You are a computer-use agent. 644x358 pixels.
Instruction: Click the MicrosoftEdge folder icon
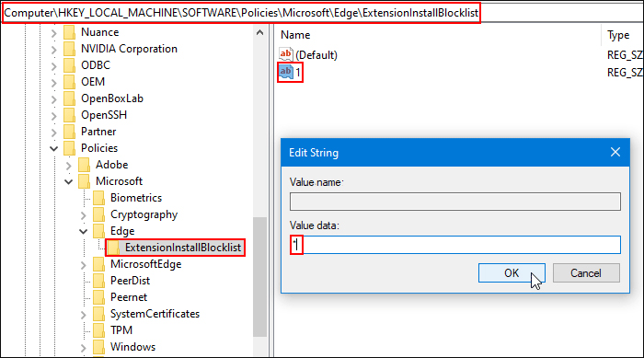[x=99, y=264]
